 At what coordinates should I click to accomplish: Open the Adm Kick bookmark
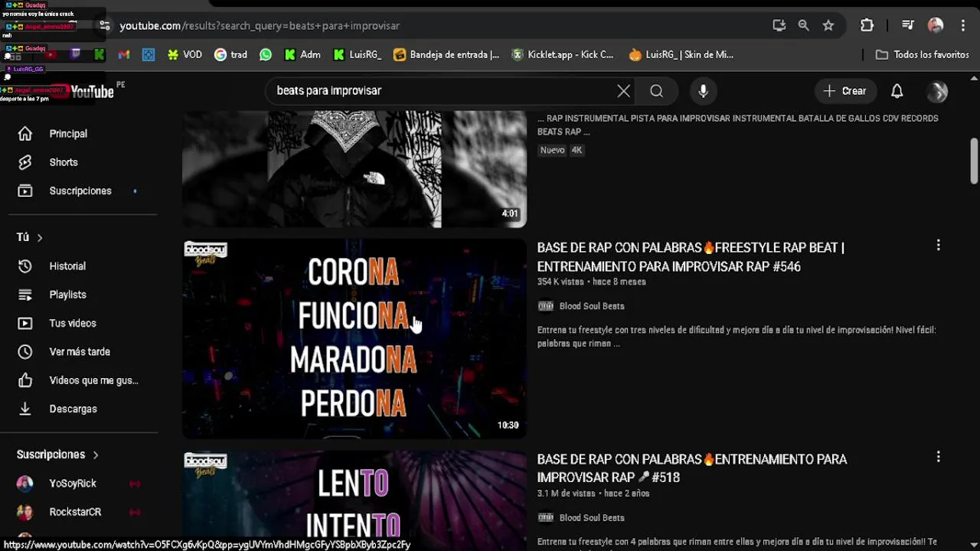click(302, 54)
